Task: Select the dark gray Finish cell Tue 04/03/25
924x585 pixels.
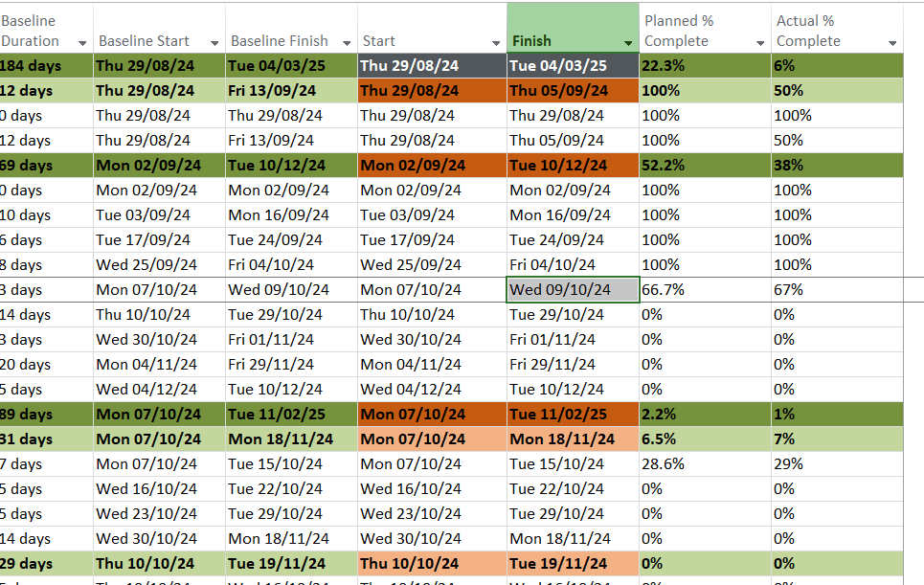Action: coord(573,66)
